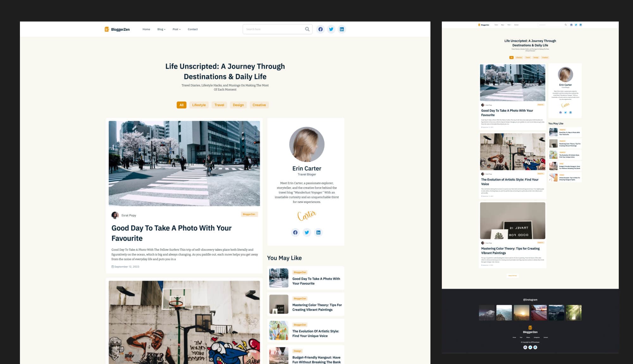Select the Lifestyle category filter

click(x=199, y=105)
